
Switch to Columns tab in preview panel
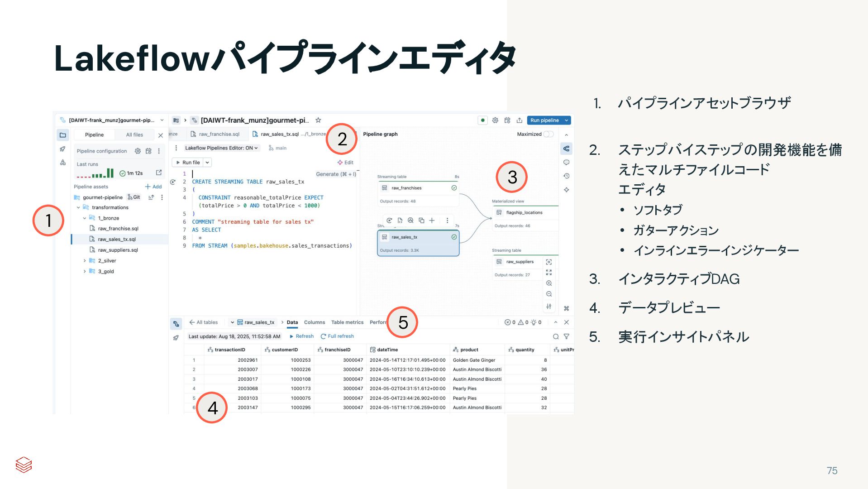coord(315,323)
